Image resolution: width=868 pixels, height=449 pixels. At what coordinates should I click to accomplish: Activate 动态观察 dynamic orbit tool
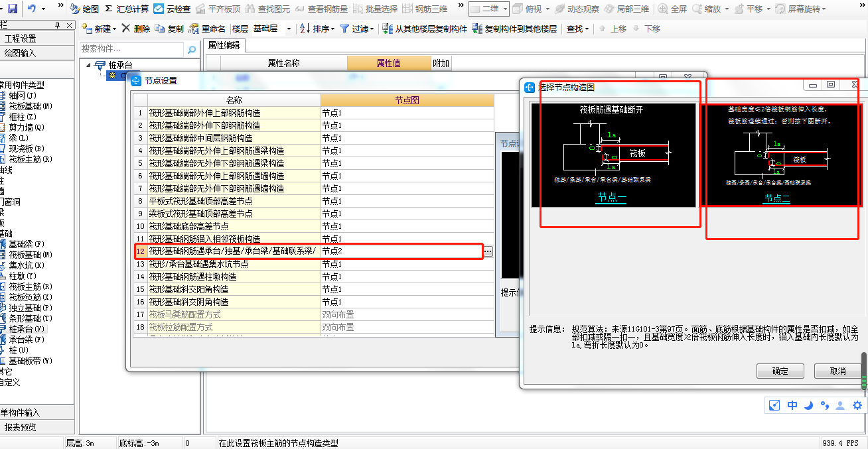[x=577, y=9]
